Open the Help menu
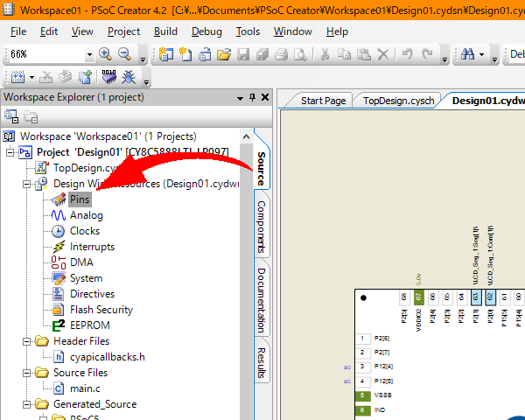This screenshot has height=420, width=525. [x=337, y=31]
